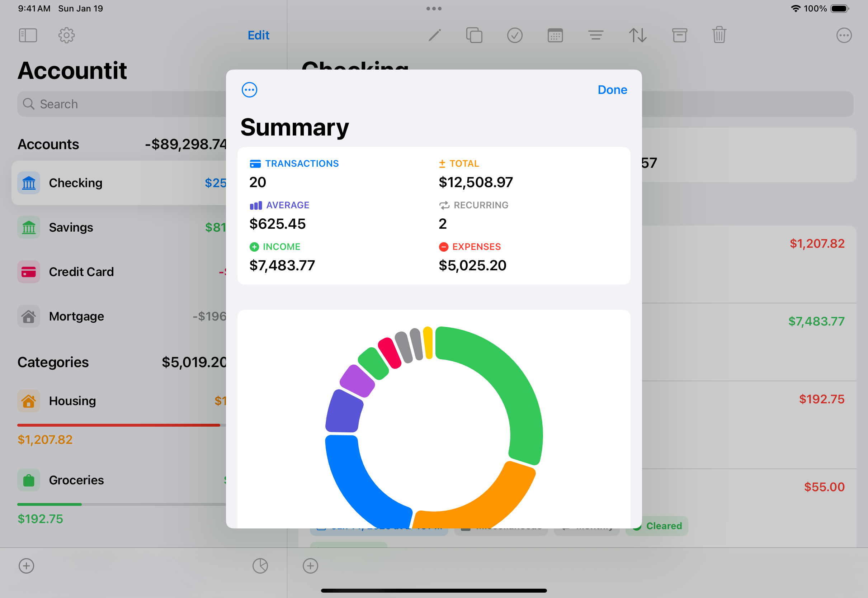Select the Checking account row
This screenshot has width=868, height=598.
click(119, 183)
